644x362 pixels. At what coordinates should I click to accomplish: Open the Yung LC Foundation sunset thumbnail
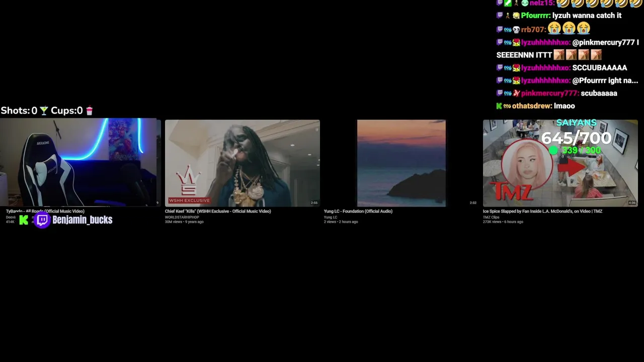(401, 163)
